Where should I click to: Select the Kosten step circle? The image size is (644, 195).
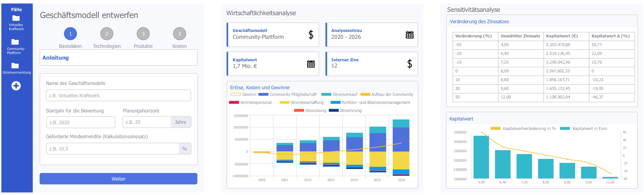pos(179,34)
